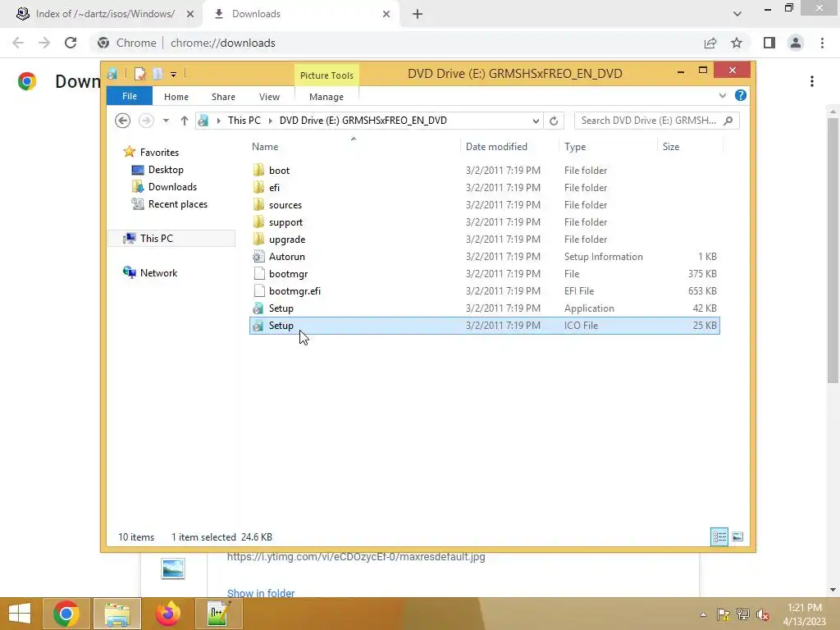
Task: Click the Windows Start button
Action: 20,614
